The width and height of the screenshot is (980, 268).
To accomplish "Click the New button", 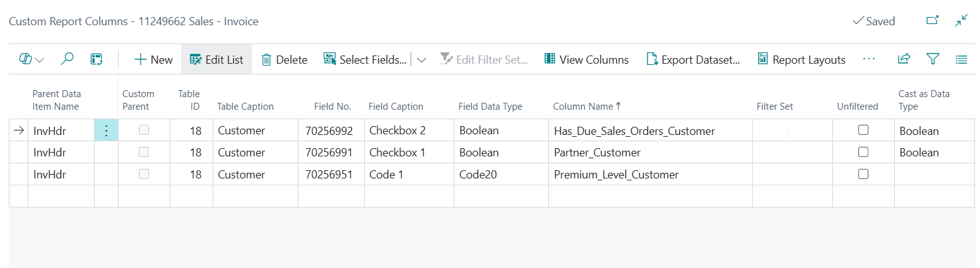I will (x=153, y=60).
